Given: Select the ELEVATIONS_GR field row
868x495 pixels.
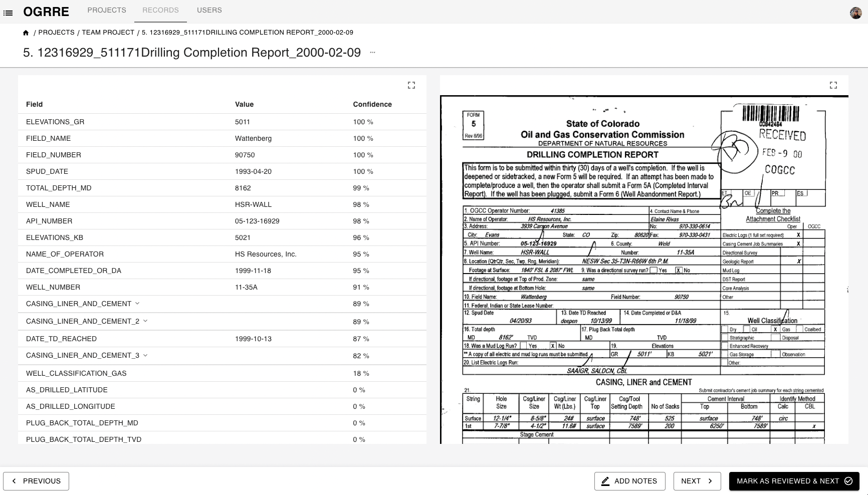Looking at the screenshot, I should pyautogui.click(x=222, y=122).
